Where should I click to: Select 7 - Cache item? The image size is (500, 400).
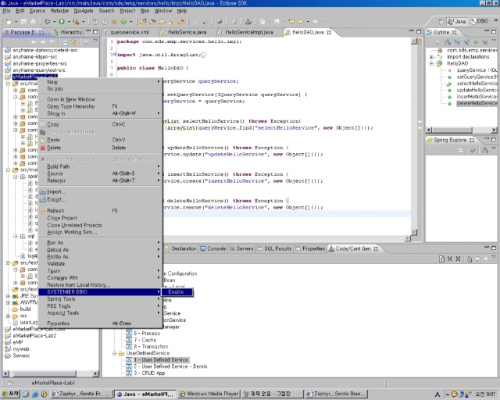[145, 340]
